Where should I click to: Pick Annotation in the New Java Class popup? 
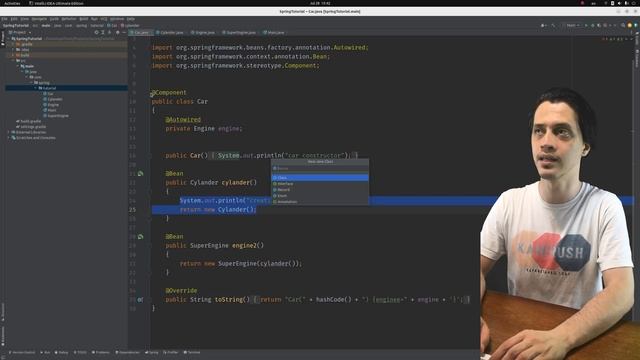coord(320,202)
